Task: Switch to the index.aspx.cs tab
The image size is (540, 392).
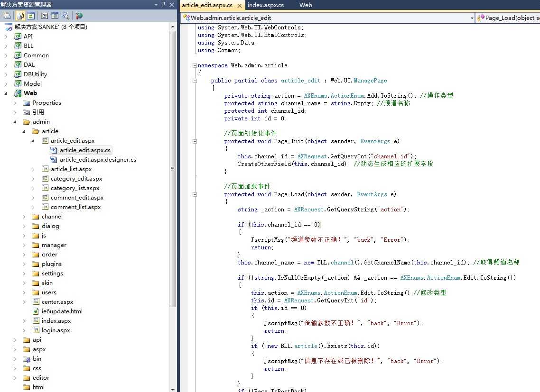Action: [266, 5]
